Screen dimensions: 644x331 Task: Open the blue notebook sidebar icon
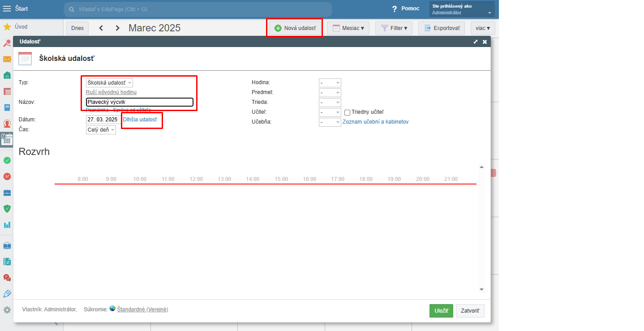click(7, 107)
